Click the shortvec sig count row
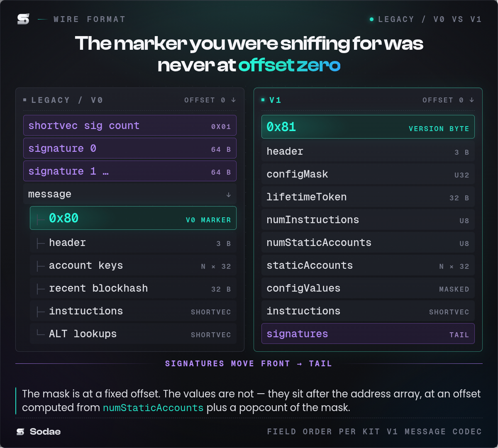The height and width of the screenshot is (448, 498). 130,126
